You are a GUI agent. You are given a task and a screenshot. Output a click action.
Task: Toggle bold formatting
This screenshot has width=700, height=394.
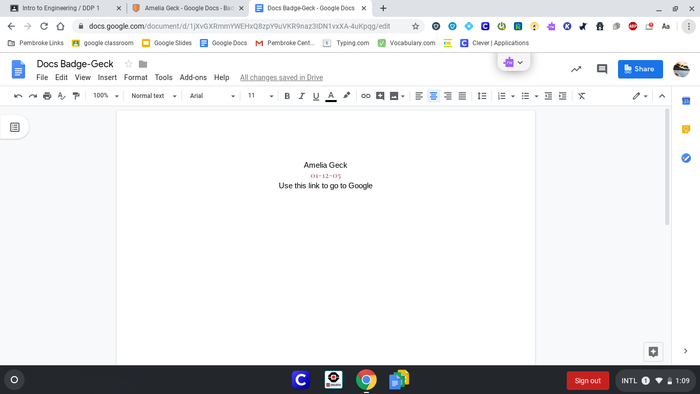coord(287,96)
